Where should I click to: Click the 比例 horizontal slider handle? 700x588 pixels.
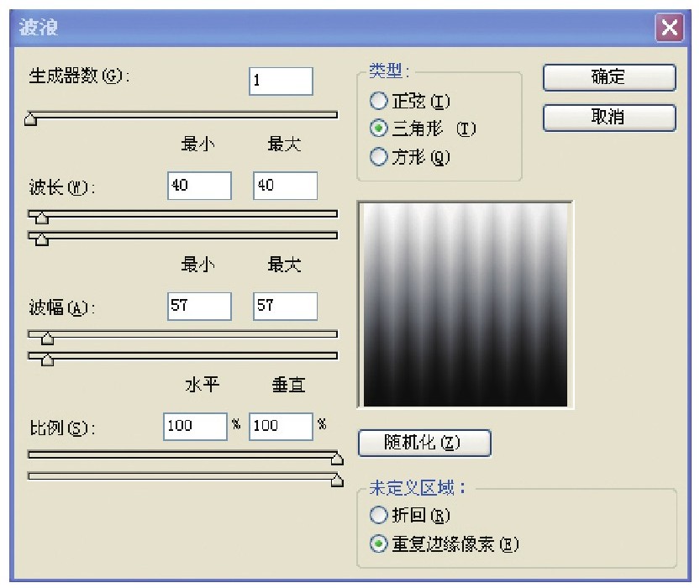pos(337,459)
